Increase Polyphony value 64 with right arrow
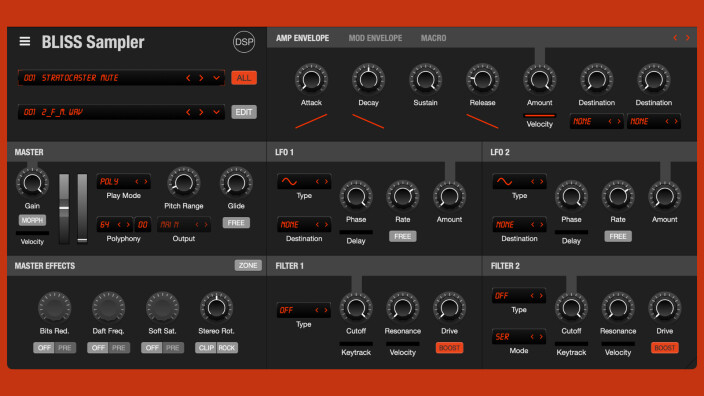 click(x=128, y=224)
